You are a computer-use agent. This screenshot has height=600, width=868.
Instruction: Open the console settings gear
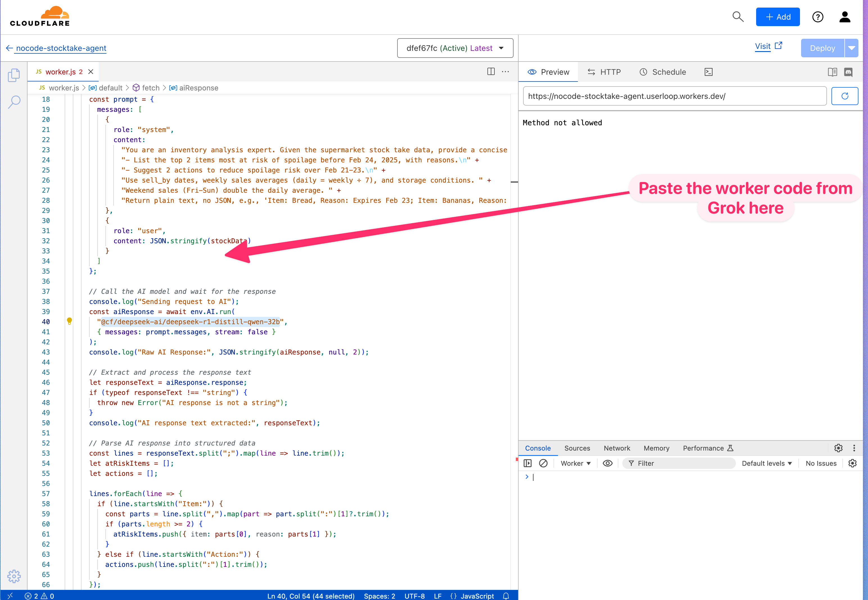[852, 463]
